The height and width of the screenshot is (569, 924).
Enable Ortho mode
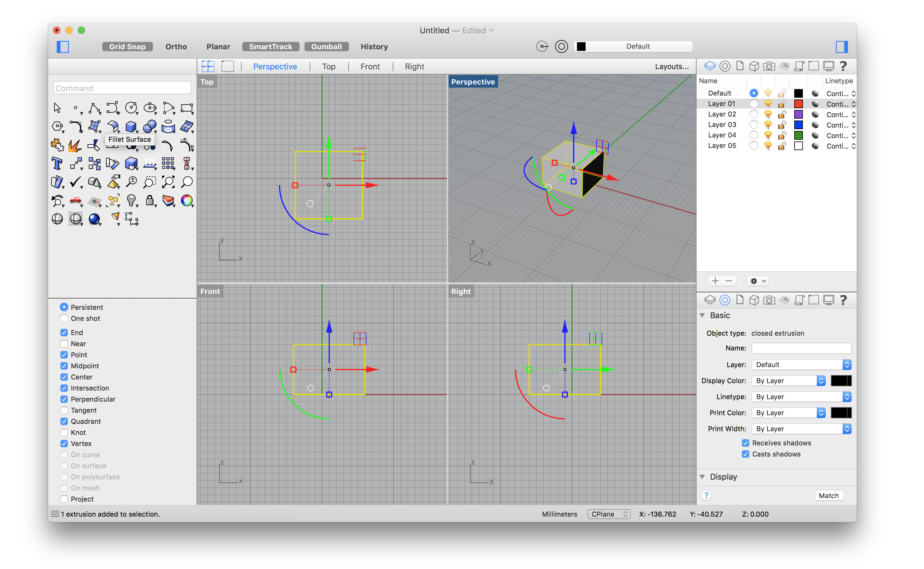coord(176,47)
